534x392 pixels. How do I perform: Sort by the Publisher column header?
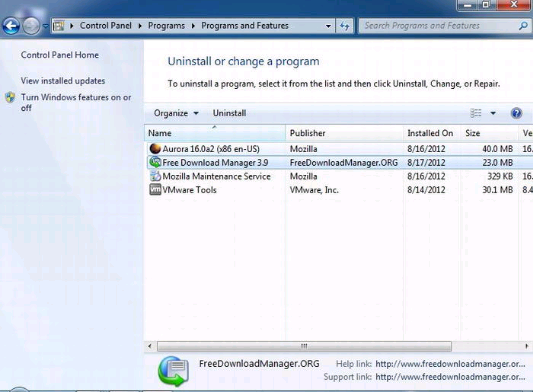tap(344, 133)
